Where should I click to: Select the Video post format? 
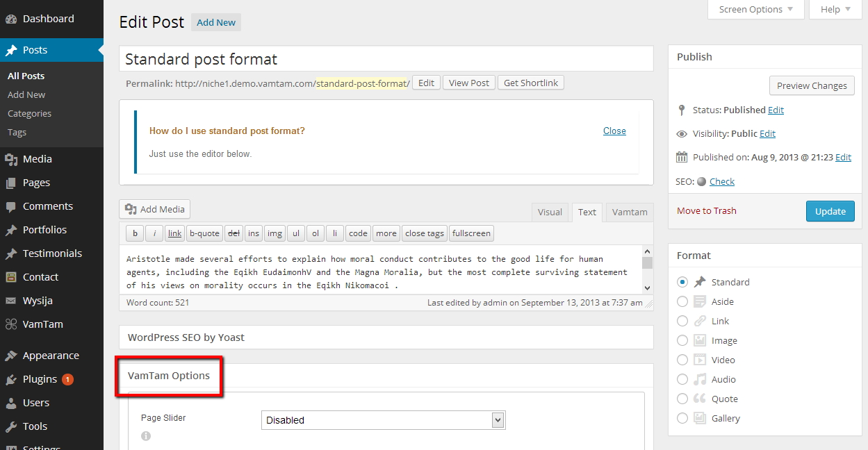tap(682, 360)
